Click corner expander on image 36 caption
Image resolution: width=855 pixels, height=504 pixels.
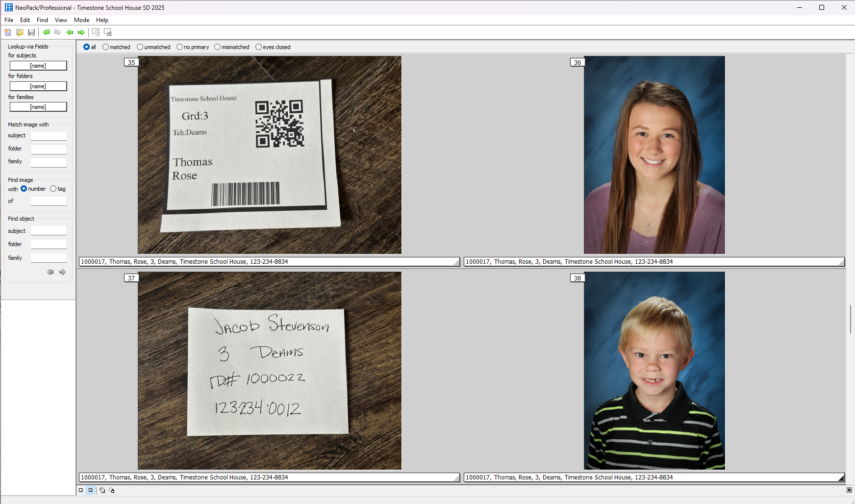coord(841,263)
